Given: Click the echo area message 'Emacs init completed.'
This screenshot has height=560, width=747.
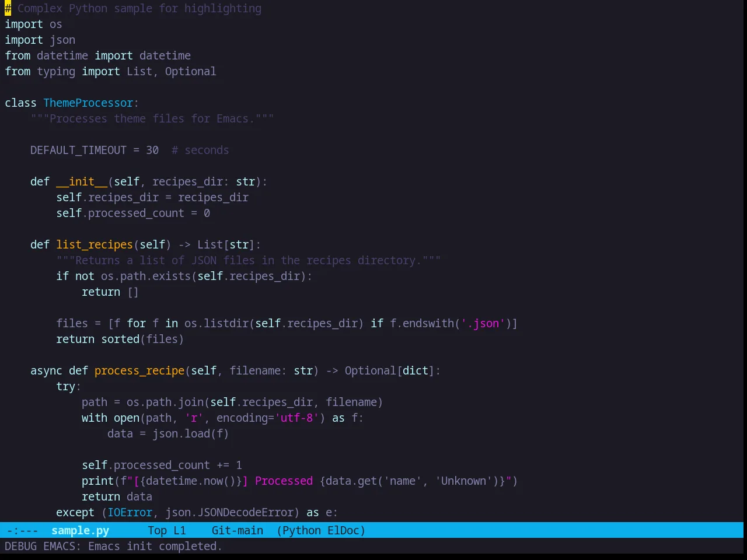Looking at the screenshot, I should click(155, 546).
